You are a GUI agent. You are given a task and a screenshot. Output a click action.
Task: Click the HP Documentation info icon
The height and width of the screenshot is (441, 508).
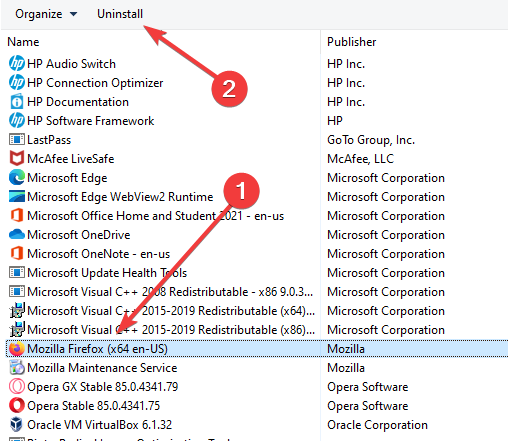(17, 101)
